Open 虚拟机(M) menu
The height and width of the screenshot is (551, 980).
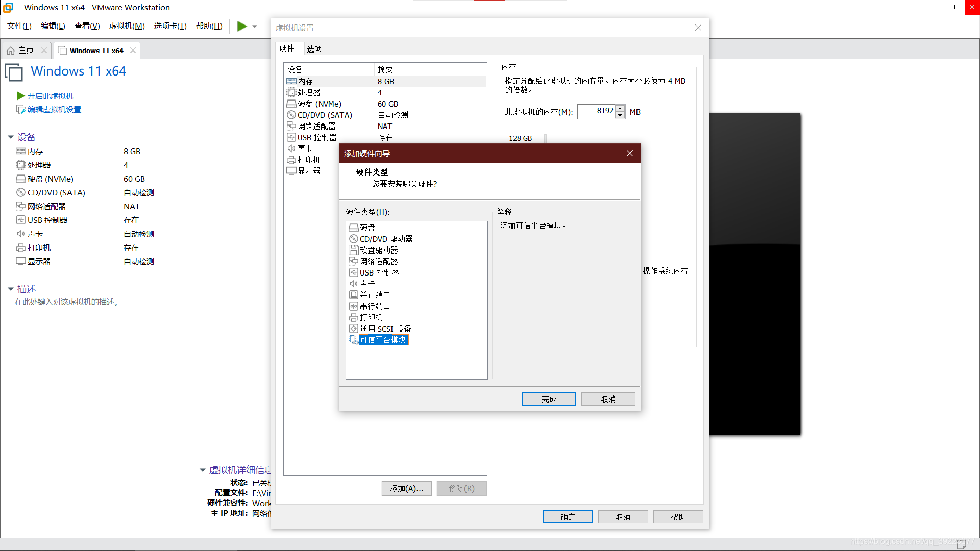tap(127, 26)
